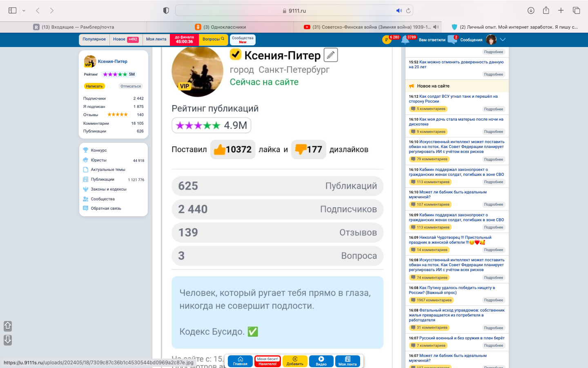Toggle the Safari sidebar

pyautogui.click(x=13, y=11)
